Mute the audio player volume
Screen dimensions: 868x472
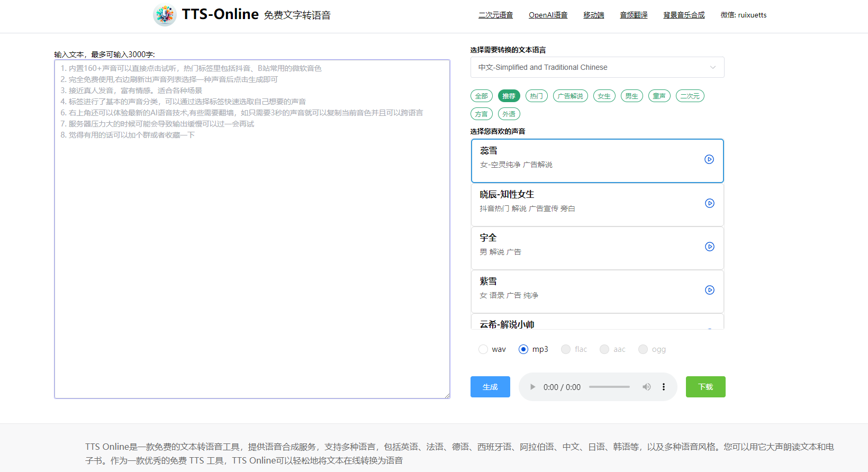(x=647, y=387)
